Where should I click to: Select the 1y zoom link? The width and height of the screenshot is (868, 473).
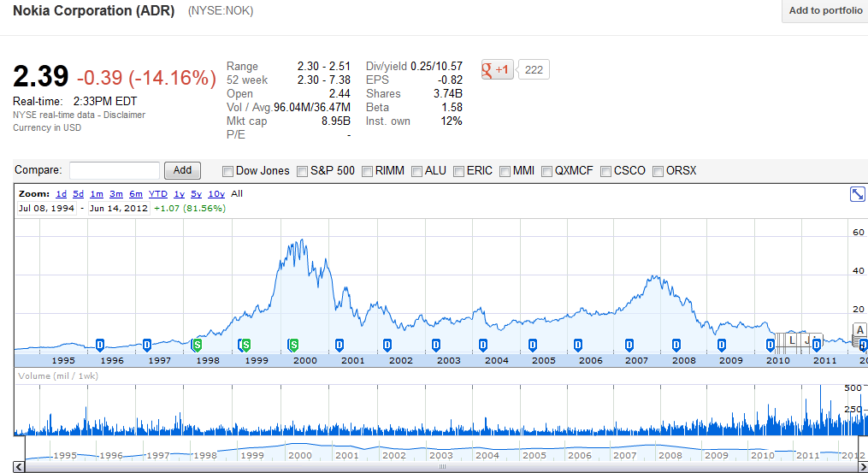point(180,194)
